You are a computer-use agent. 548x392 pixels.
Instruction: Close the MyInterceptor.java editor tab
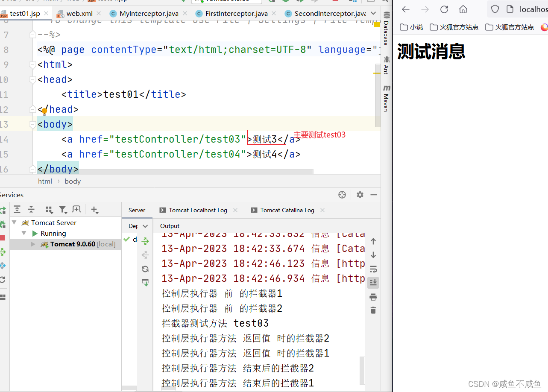coord(185,13)
